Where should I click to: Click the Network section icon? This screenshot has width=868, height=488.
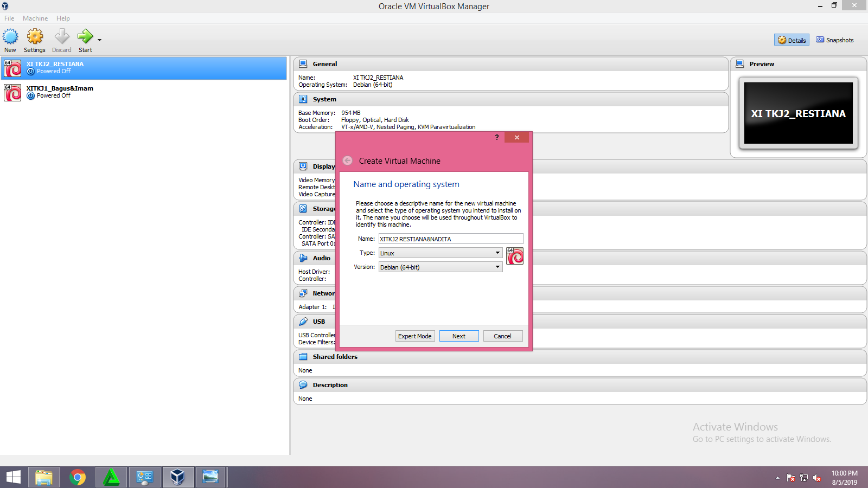[x=303, y=293]
